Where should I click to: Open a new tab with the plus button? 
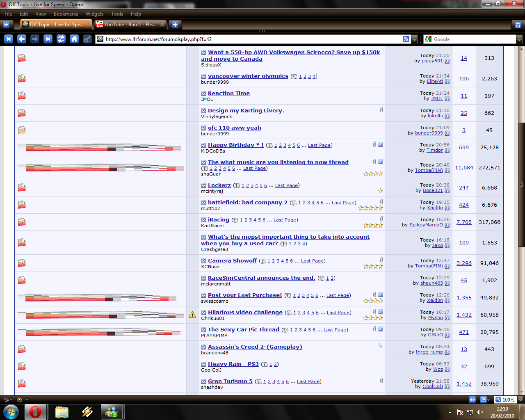click(x=175, y=25)
